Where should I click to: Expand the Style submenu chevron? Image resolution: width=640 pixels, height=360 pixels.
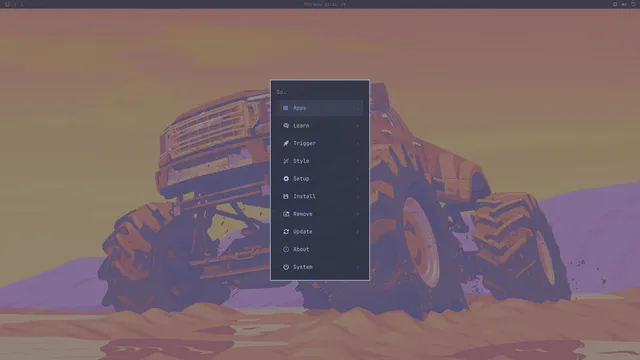(358, 161)
